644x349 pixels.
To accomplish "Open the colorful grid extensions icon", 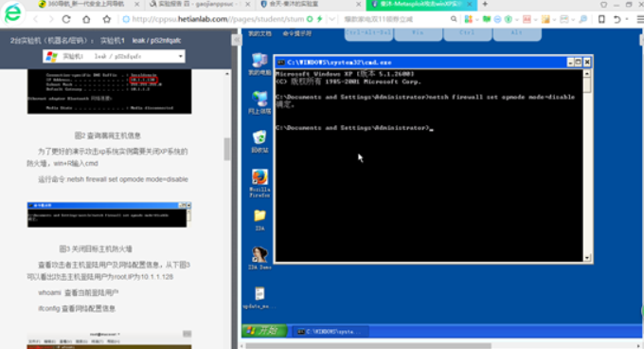I will (x=468, y=19).
